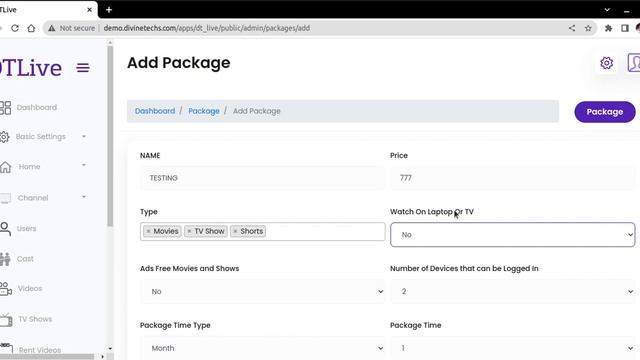Open Cast in the sidebar
640x360 pixels.
(25, 259)
